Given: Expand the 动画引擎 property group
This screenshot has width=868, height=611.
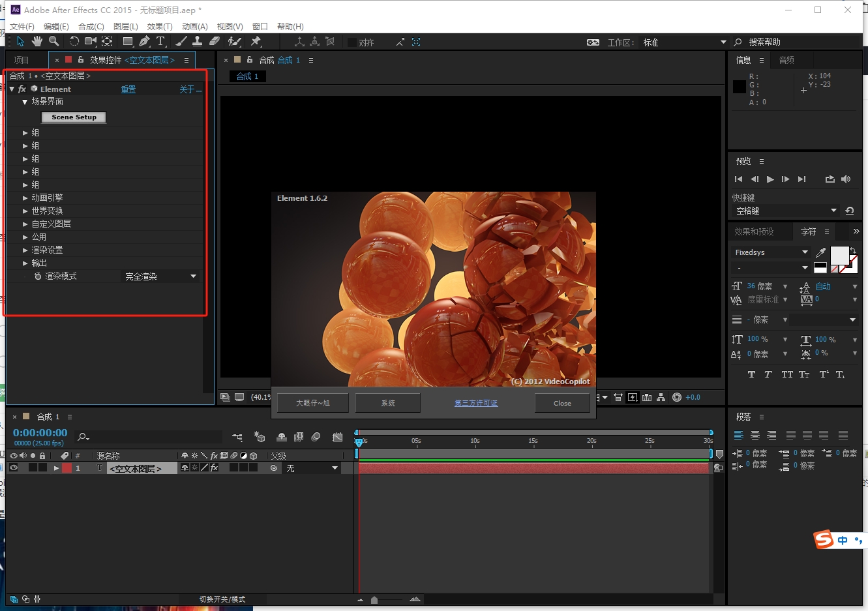Looking at the screenshot, I should [x=25, y=198].
